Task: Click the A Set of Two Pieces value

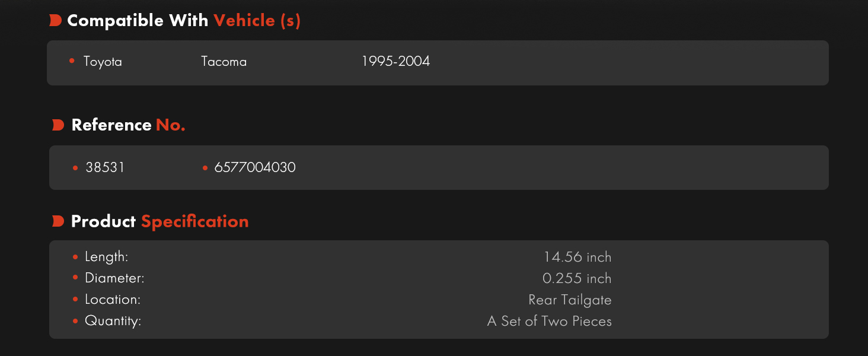Action: 549,321
